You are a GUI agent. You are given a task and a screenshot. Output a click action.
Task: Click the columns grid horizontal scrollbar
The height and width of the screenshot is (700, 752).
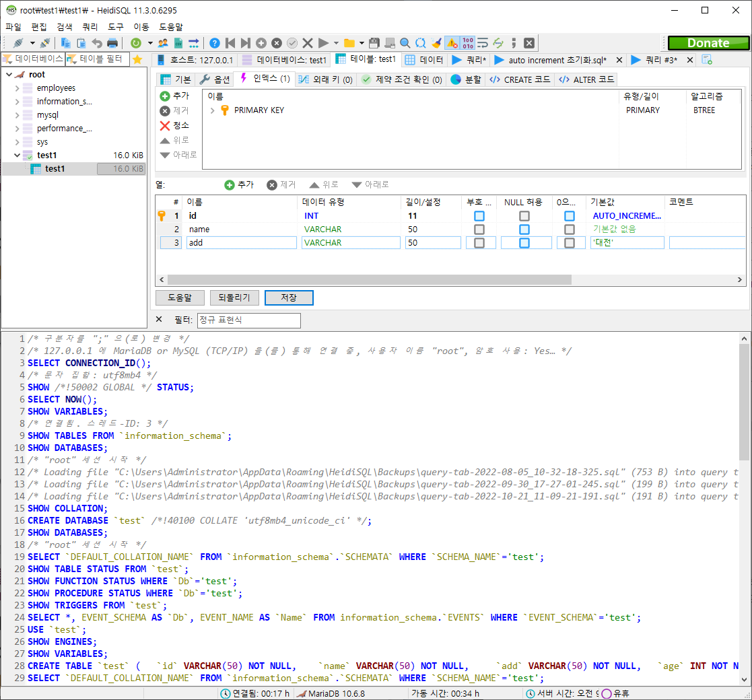[370, 279]
